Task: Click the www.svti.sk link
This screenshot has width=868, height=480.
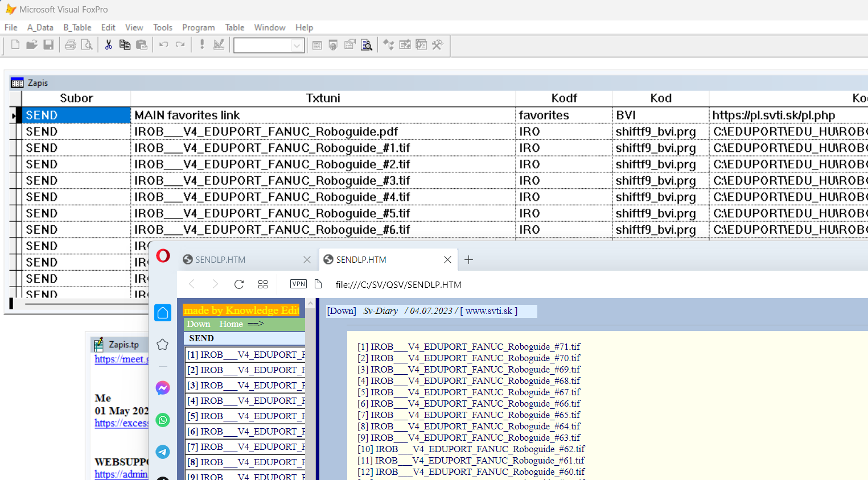Action: [489, 311]
